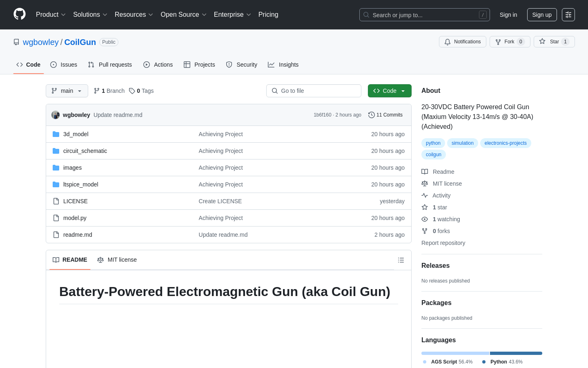Open 1 Branch link

click(x=109, y=91)
